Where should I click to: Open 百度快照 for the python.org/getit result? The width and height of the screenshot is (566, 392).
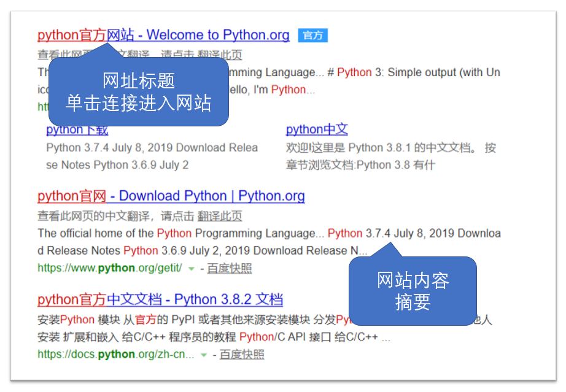coord(230,268)
